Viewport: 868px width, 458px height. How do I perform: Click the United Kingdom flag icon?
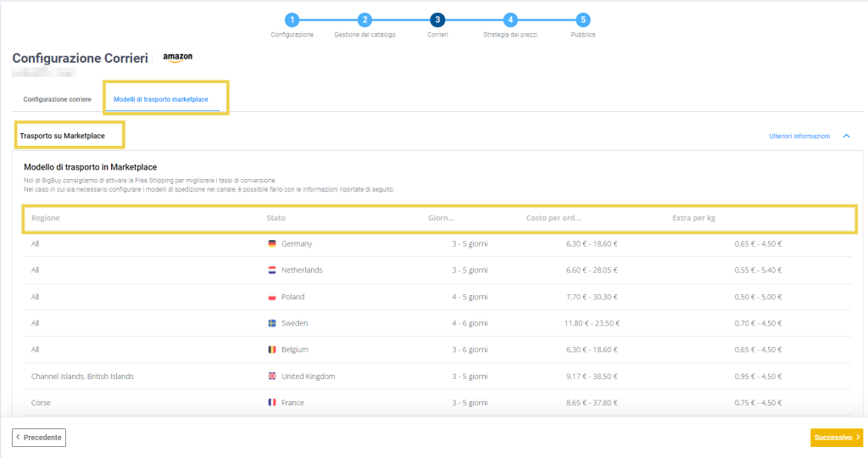click(272, 377)
